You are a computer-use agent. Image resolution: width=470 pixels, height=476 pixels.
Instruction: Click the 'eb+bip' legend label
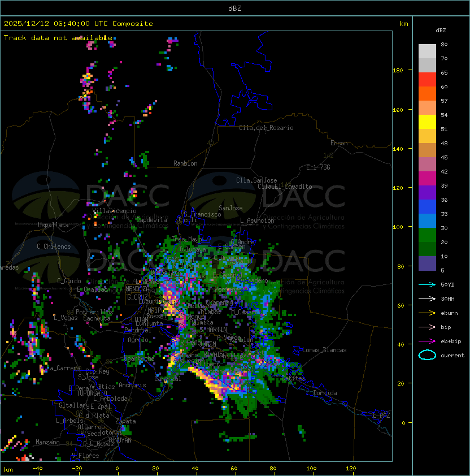[451, 341]
